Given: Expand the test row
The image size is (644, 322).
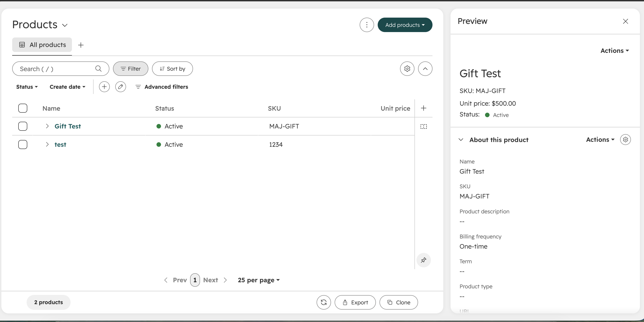Looking at the screenshot, I should (x=47, y=144).
